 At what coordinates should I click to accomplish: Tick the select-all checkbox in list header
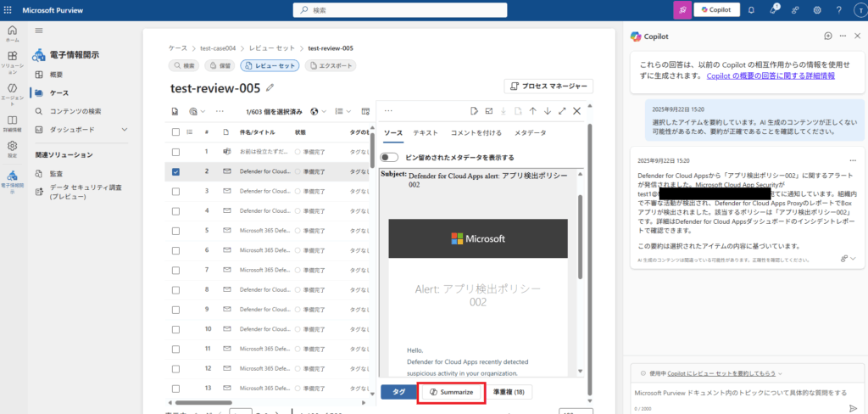point(175,132)
